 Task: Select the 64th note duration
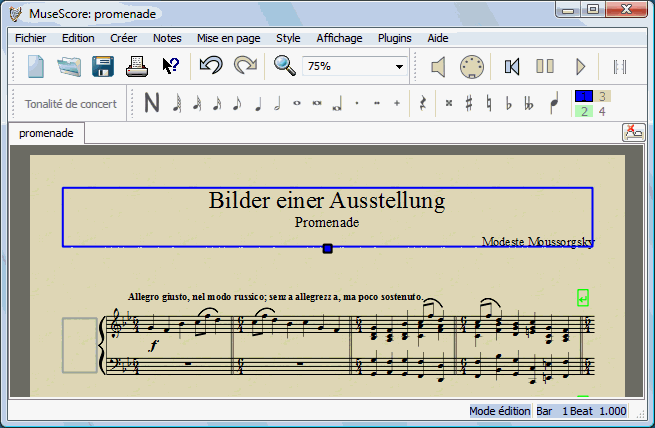[x=177, y=103]
